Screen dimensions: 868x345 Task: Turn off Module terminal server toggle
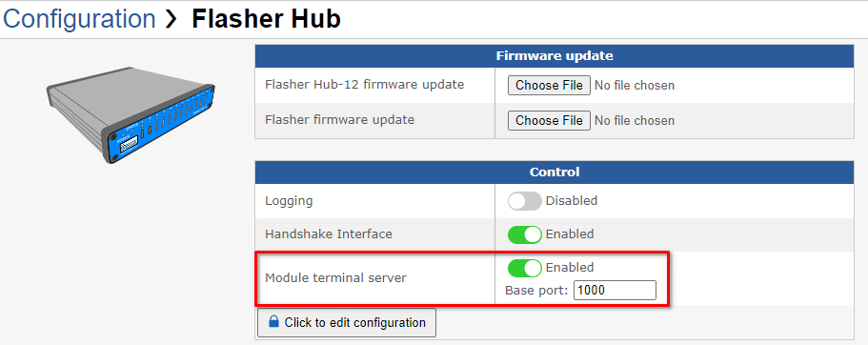[524, 268]
